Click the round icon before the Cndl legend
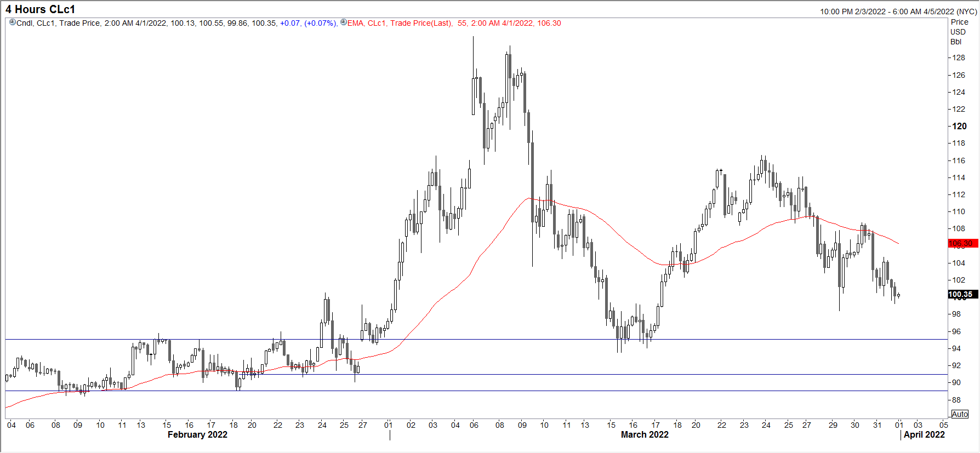This screenshot has height=453, width=980. click(x=13, y=22)
